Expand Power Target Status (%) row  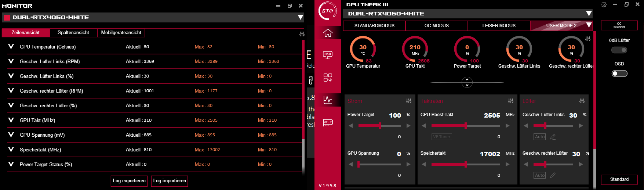tap(11, 164)
